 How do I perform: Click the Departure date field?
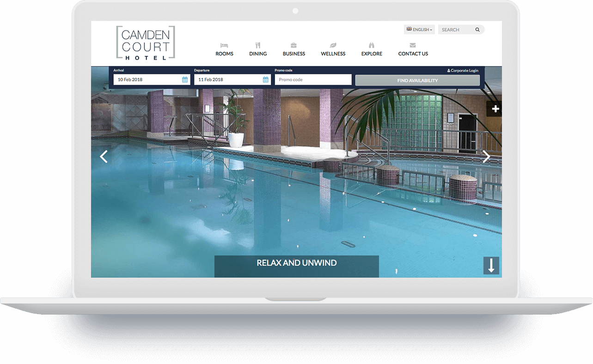[232, 79]
